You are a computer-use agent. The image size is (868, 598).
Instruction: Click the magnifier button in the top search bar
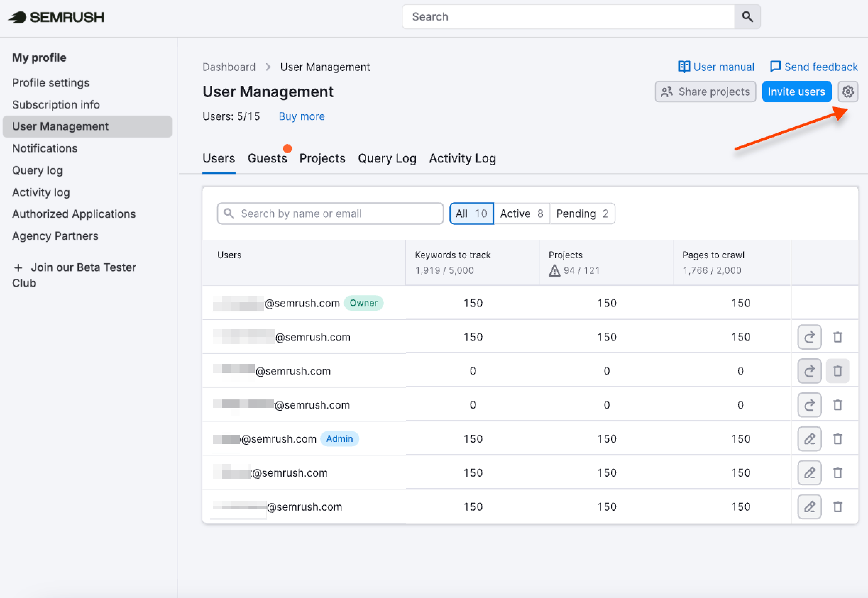pos(747,16)
